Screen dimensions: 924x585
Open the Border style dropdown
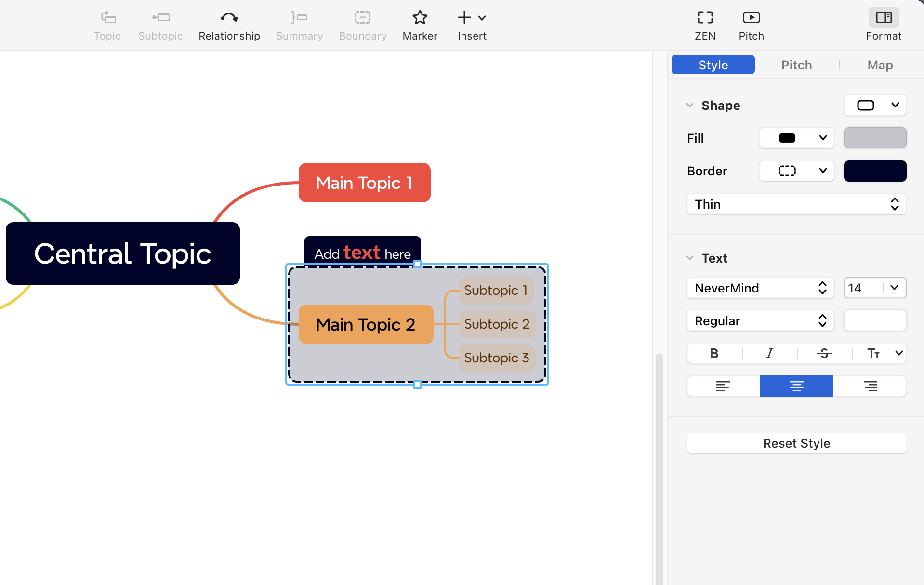796,171
